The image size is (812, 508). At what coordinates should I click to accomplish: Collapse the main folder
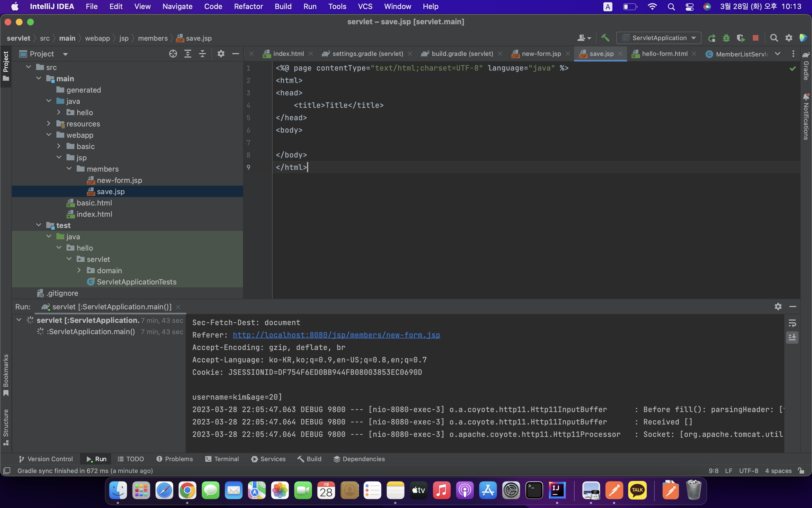point(39,78)
